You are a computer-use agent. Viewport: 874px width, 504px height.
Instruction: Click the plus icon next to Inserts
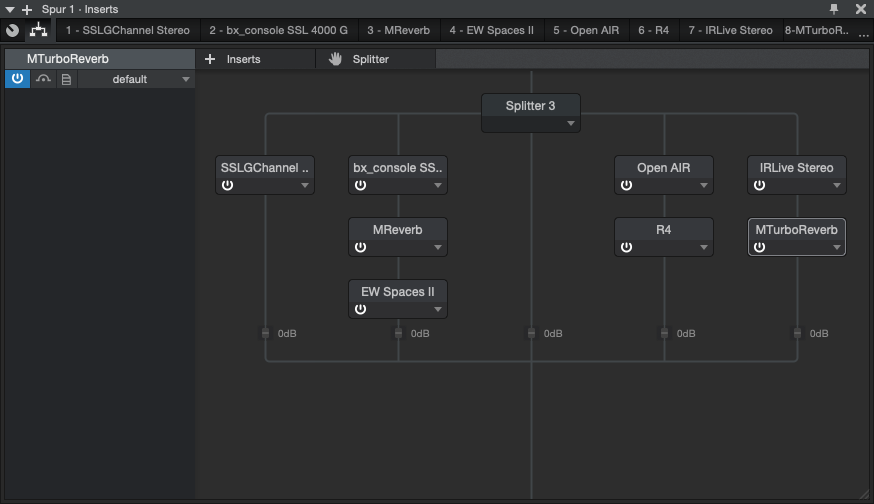pyautogui.click(x=210, y=59)
